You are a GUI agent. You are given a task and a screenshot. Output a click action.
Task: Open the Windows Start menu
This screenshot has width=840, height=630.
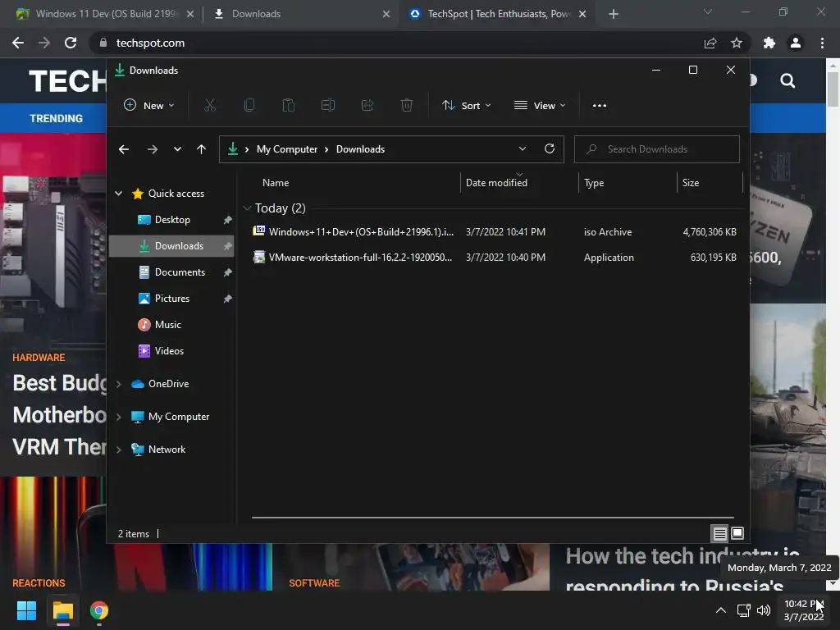[26, 610]
